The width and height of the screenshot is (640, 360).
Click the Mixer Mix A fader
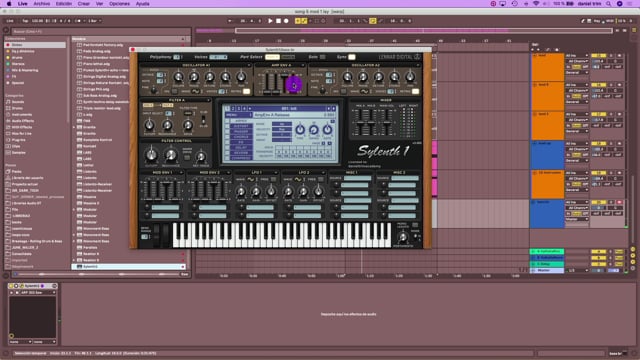click(359, 122)
